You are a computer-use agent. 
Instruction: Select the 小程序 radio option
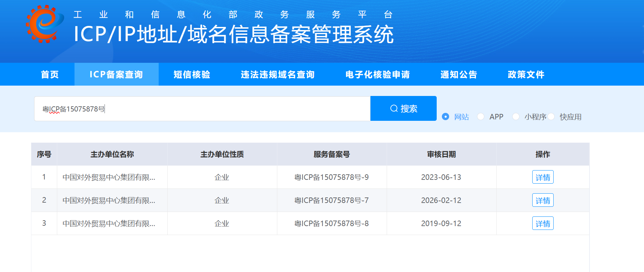pos(529,117)
